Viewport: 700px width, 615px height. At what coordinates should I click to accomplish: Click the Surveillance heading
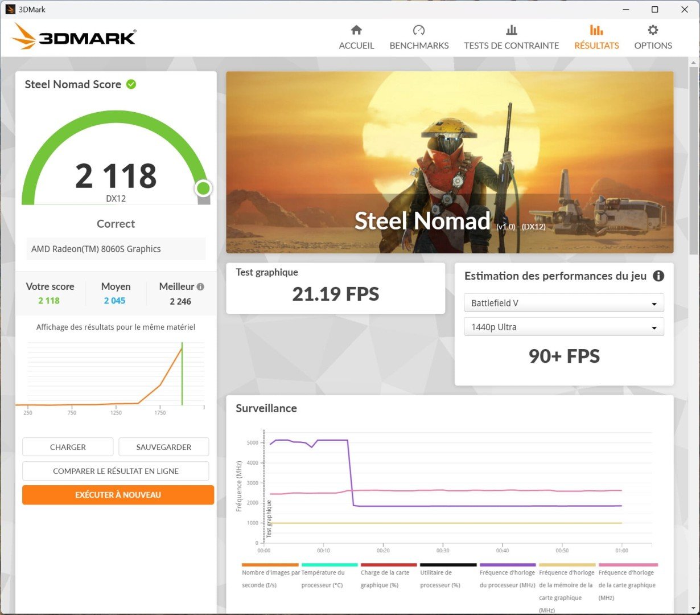tap(266, 408)
